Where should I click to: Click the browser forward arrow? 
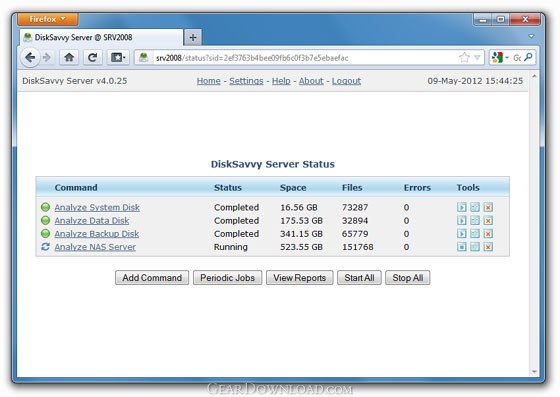(47, 57)
